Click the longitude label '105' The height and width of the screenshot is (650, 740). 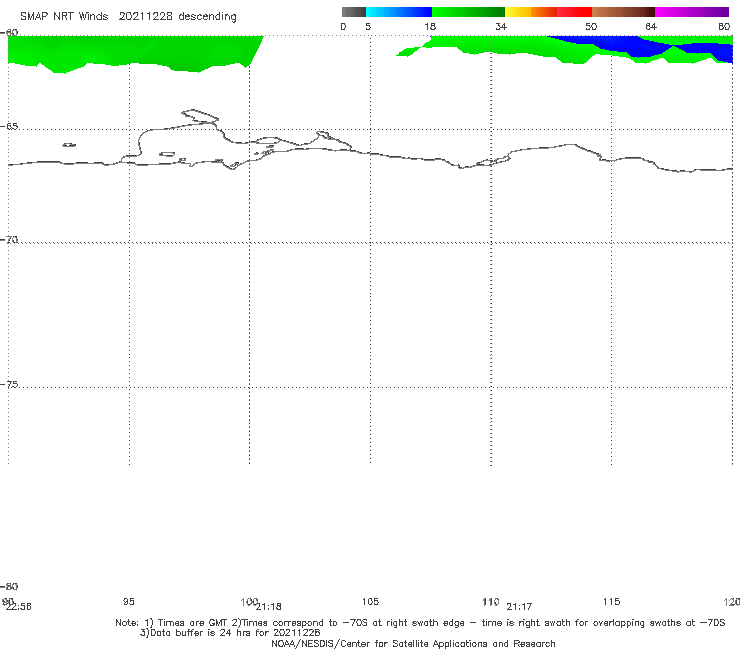[x=370, y=602]
